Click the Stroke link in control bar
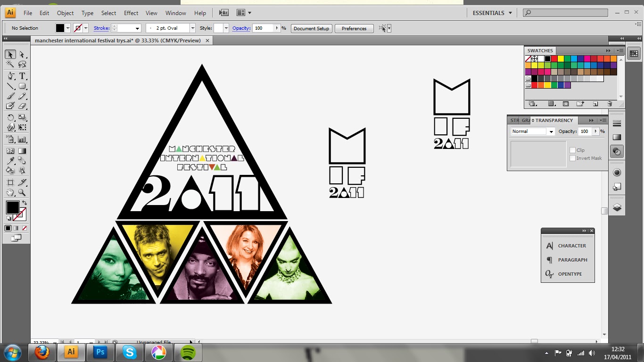Image resolution: width=644 pixels, height=362 pixels. (101, 28)
